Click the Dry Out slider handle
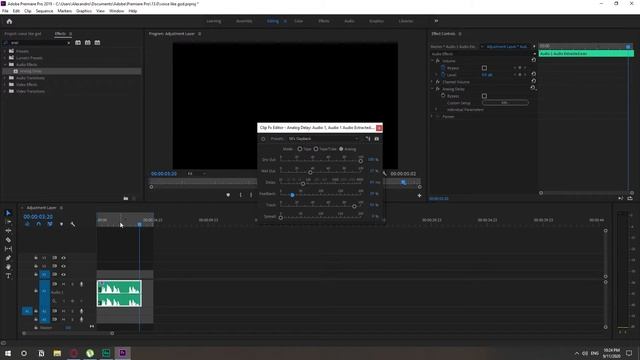Image resolution: width=640 pixels, height=360 pixels. (361, 161)
